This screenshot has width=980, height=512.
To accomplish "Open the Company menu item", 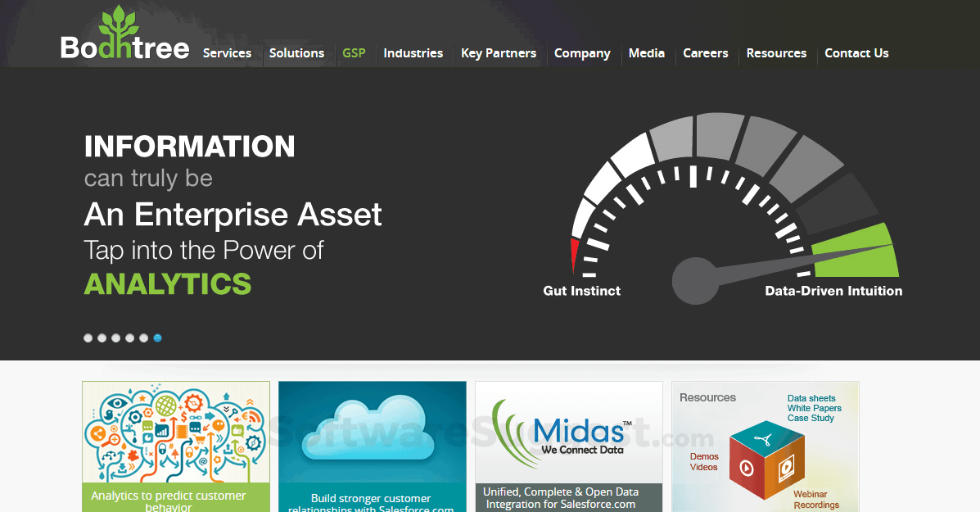I will point(582,53).
